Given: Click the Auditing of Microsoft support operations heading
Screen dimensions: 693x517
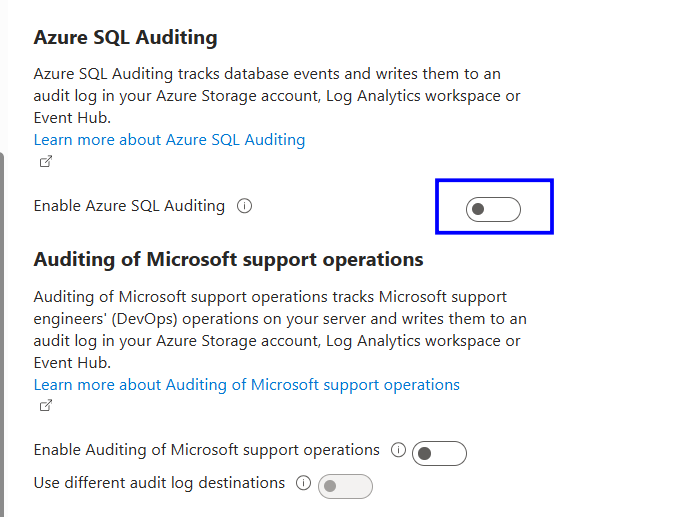Looking at the screenshot, I should pos(228,259).
